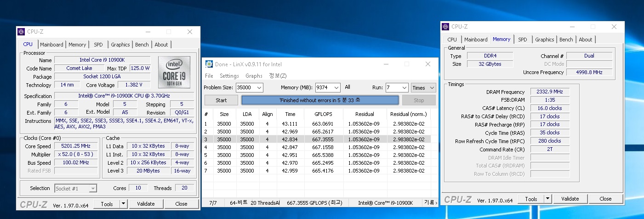This screenshot has width=644, height=219.
Task: Click Tools button in left CPU-Z window
Action: pos(107,204)
